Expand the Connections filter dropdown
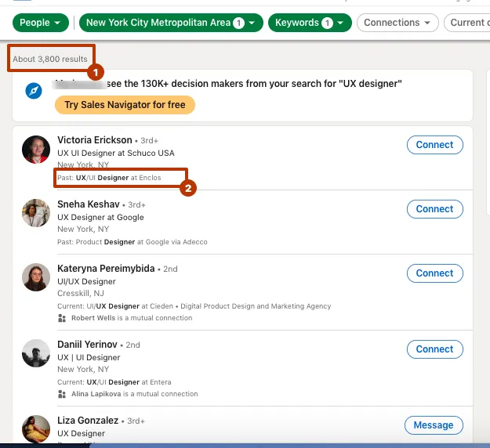This screenshot has width=490, height=448. coord(397,23)
